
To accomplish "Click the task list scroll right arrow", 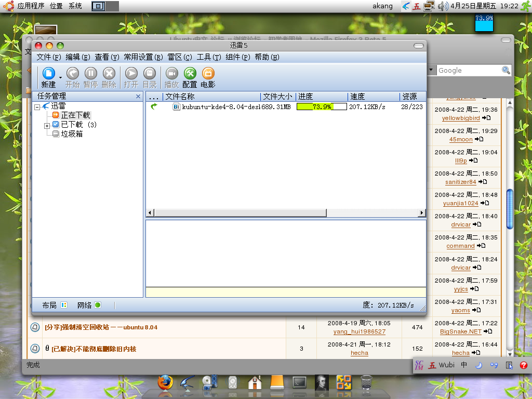I will coord(421,212).
